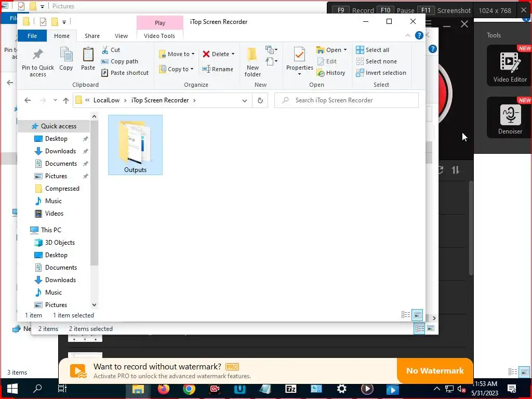Viewport: 532px width, 399px height.
Task: Click Copy path in Clipboard group
Action: 120,61
